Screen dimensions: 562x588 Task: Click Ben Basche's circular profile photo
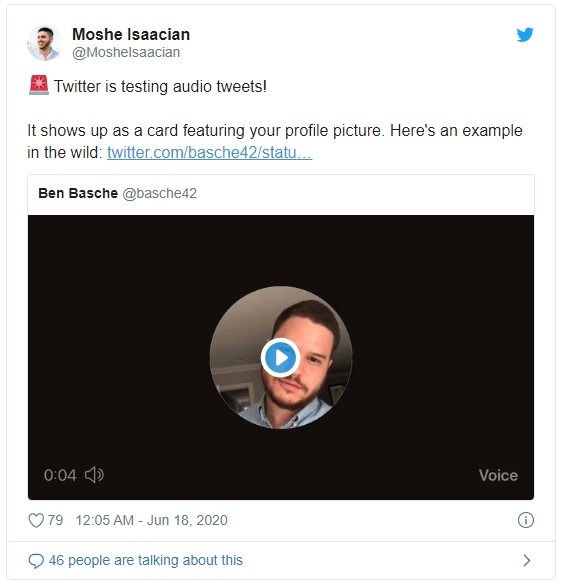pyautogui.click(x=280, y=358)
